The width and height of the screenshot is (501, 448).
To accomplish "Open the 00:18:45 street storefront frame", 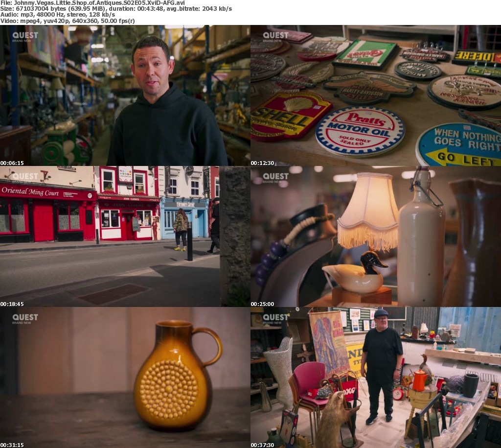I will (x=125, y=236).
